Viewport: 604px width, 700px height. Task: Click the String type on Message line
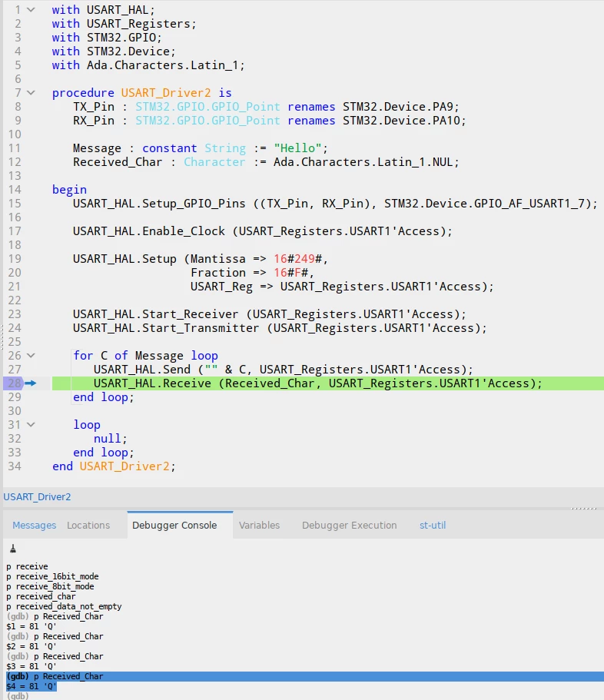click(225, 148)
